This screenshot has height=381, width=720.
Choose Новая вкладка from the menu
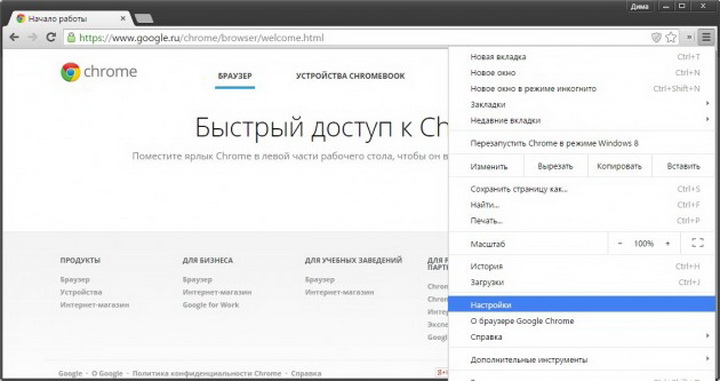coord(581,57)
